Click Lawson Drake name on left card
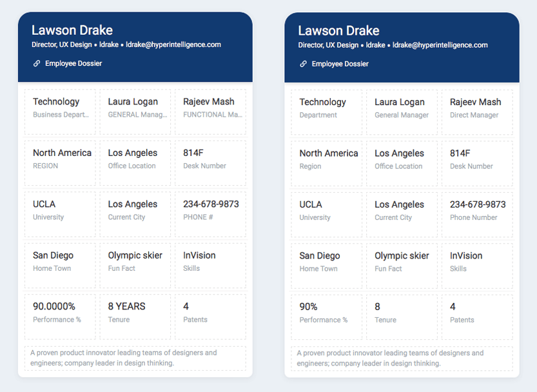Viewport: 537px width, 392px height. coord(72,30)
